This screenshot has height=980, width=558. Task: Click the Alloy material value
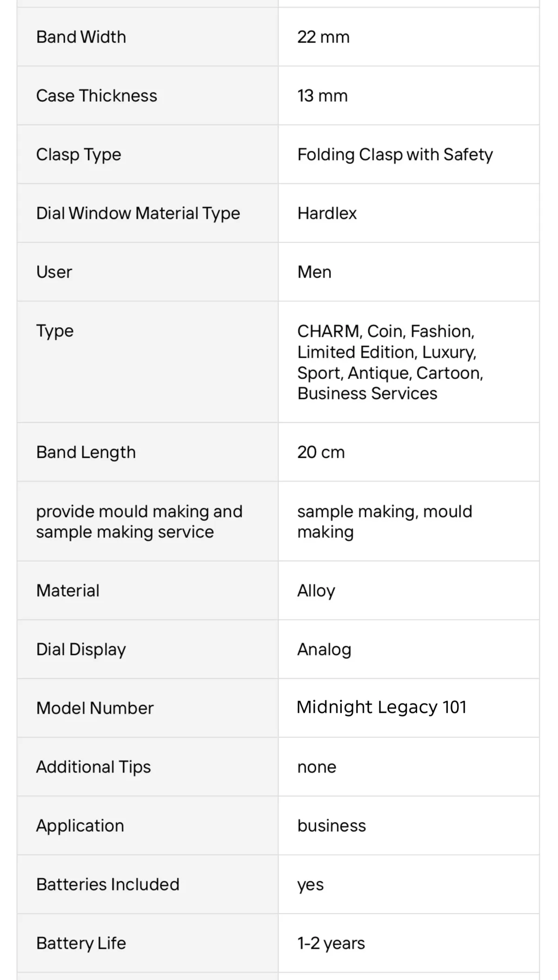coord(316,591)
